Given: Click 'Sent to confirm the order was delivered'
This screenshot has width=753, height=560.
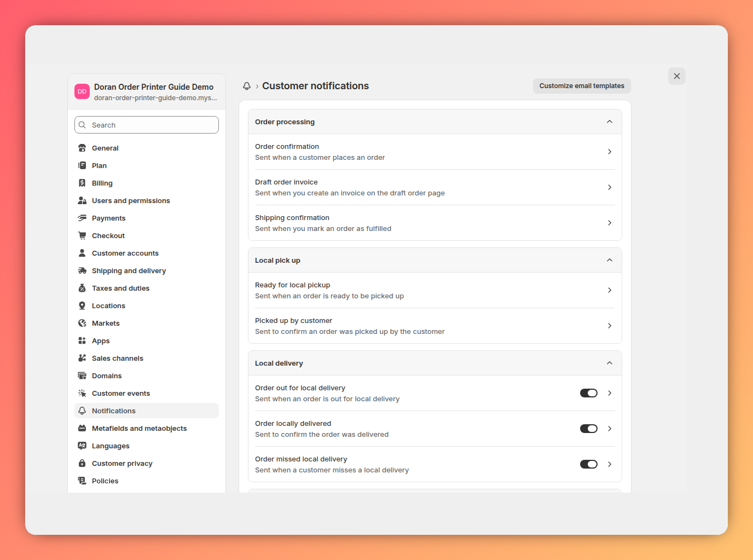Looking at the screenshot, I should coord(322,435).
